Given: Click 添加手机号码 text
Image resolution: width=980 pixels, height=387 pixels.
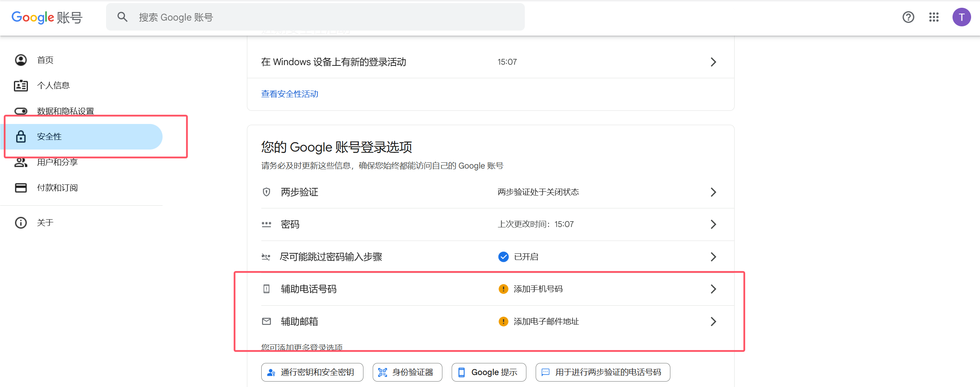Looking at the screenshot, I should (538, 289).
